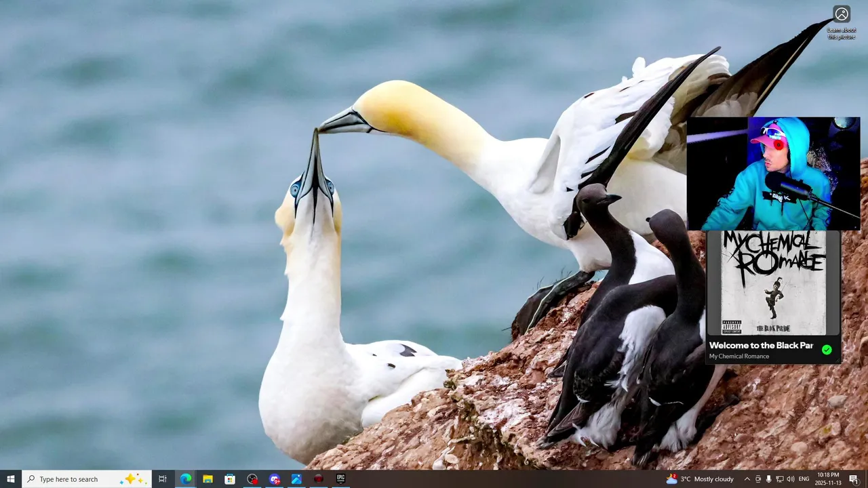Open the volume speaker tray icon
Image resolution: width=868 pixels, height=488 pixels.
pyautogui.click(x=790, y=479)
